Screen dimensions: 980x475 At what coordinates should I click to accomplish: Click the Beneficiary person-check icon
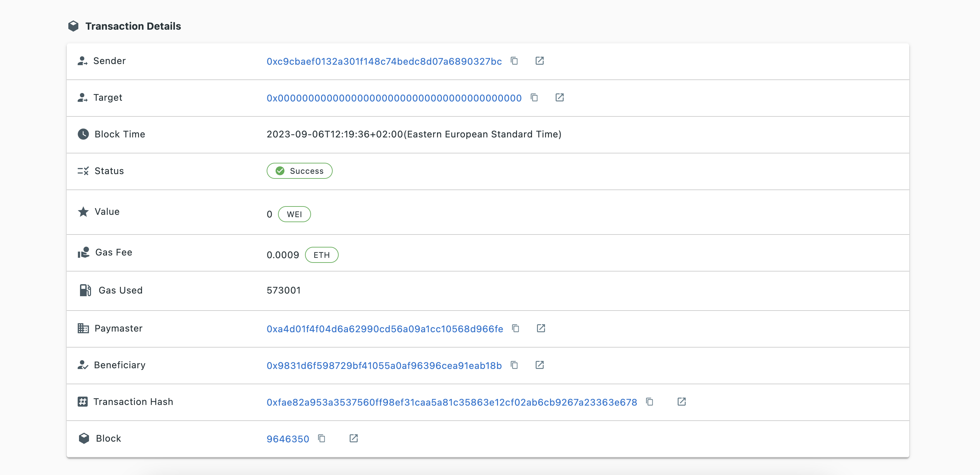(x=83, y=365)
